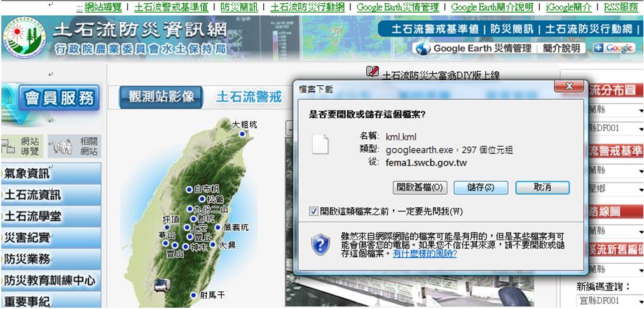Open the 災害紀實 sidebar menu
This screenshot has height=309, width=644.
(51, 238)
